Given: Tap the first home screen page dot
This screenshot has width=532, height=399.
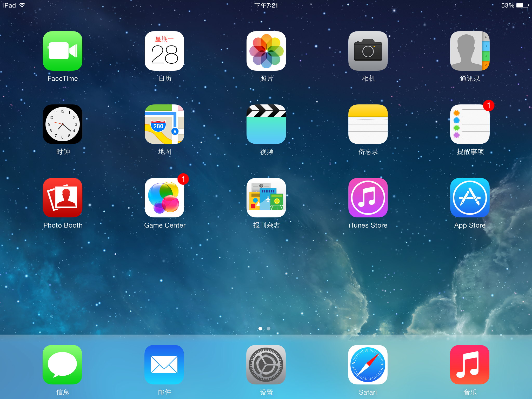Looking at the screenshot, I should [260, 329].
